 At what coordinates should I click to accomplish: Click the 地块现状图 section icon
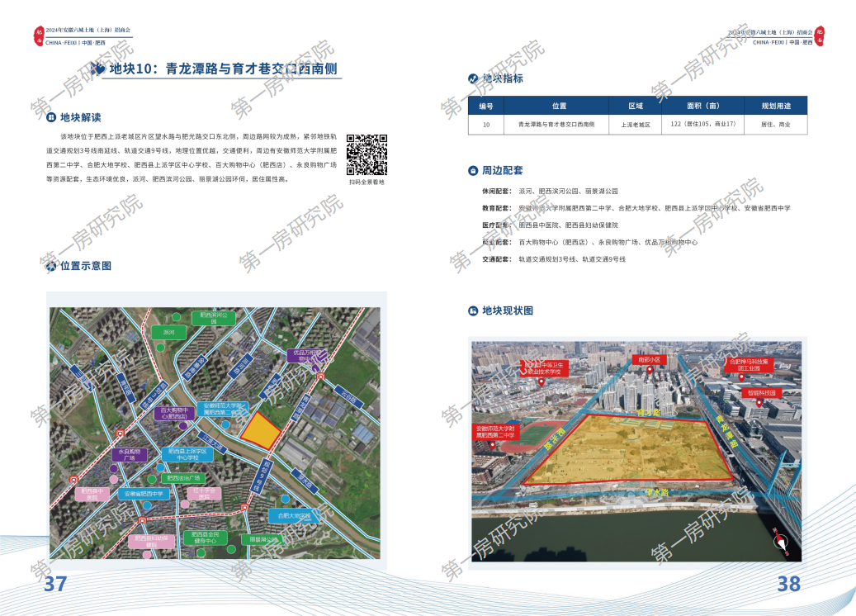[473, 310]
